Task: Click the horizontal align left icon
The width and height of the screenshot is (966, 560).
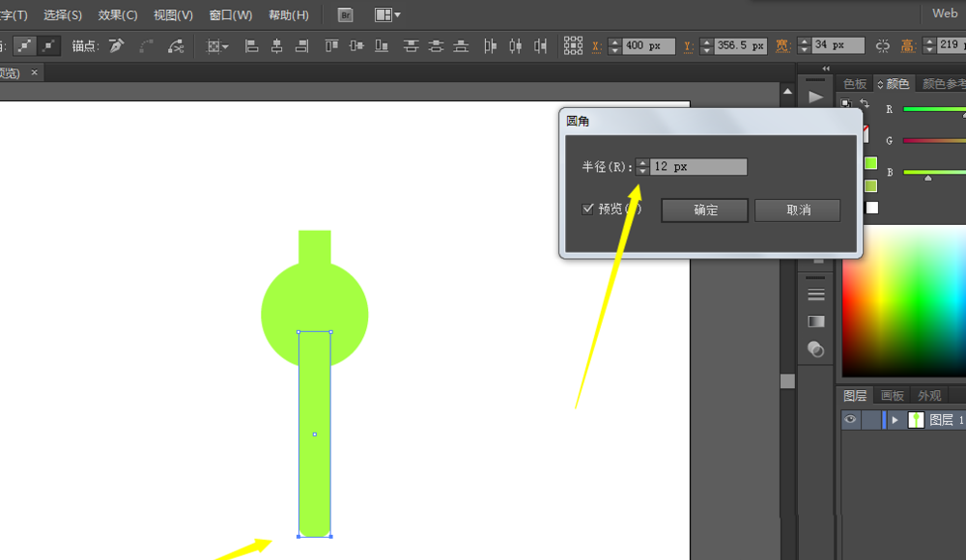Action: click(x=251, y=45)
